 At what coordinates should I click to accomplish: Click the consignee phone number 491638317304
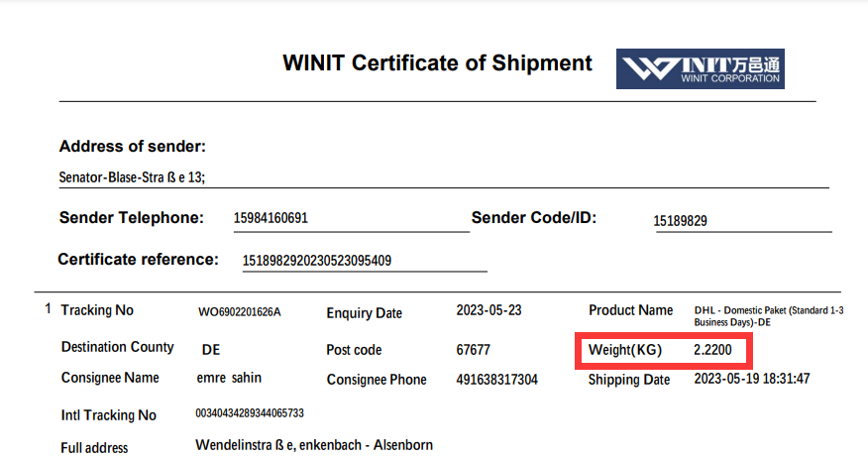point(496,380)
